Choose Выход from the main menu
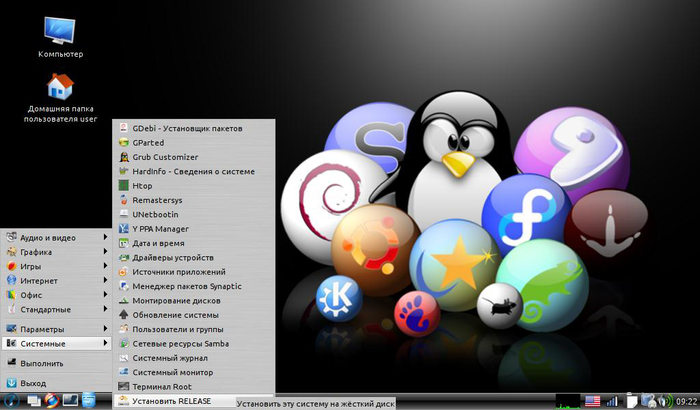700x410 pixels. (x=56, y=383)
